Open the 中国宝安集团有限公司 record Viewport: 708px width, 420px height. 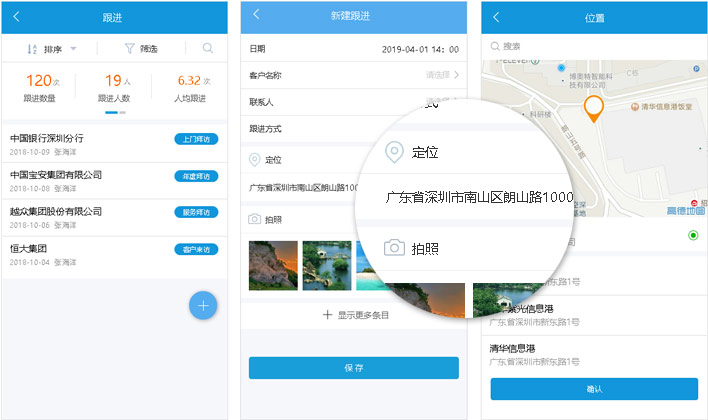(x=57, y=175)
